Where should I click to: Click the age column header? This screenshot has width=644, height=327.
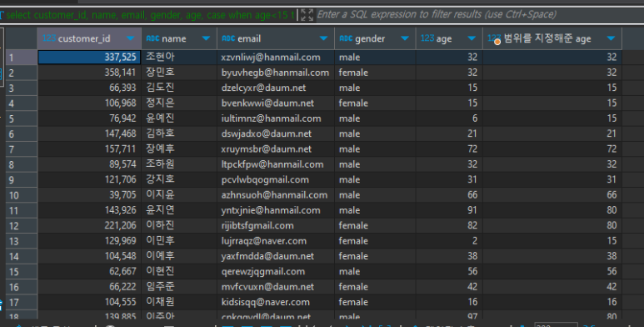coord(449,38)
